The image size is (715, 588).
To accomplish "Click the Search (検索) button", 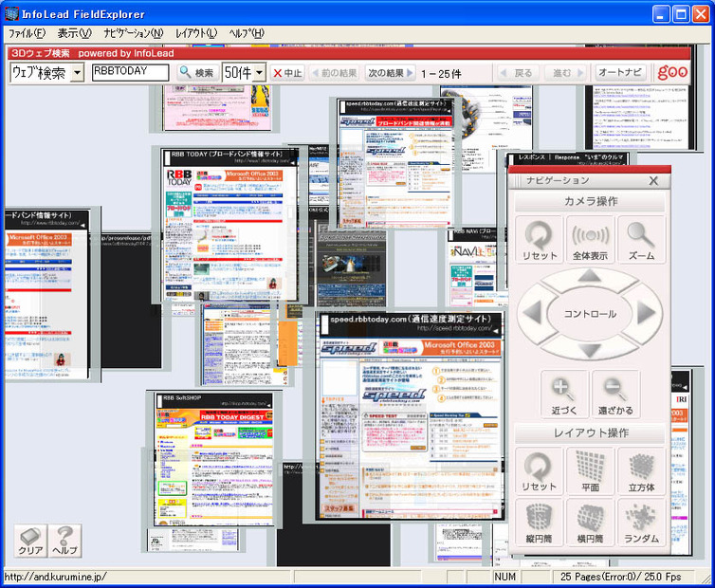I will 196,72.
